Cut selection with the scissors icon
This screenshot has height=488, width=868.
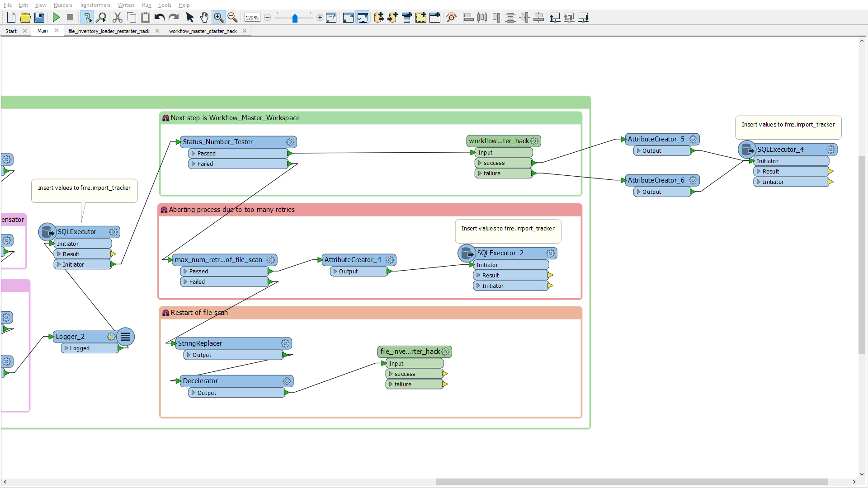pos(118,18)
